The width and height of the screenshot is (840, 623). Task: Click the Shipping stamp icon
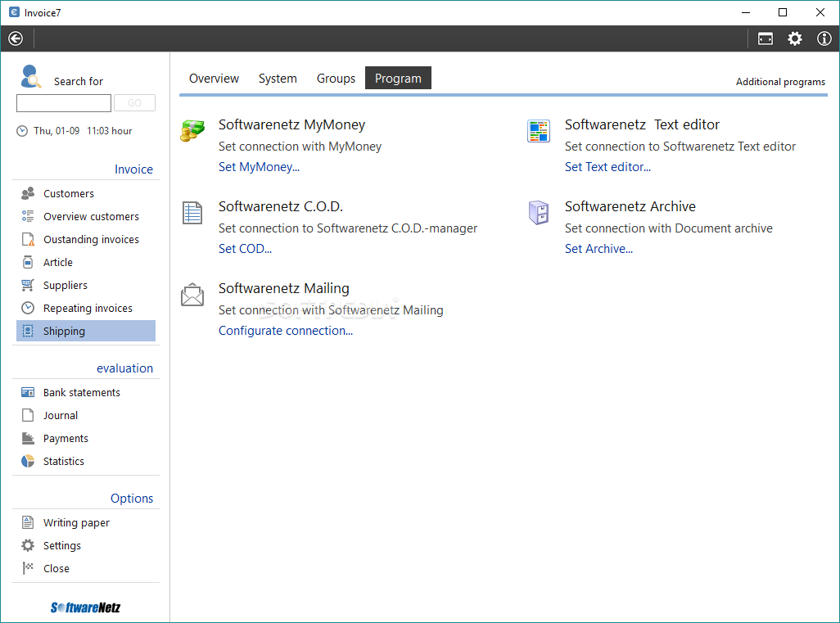(28, 331)
